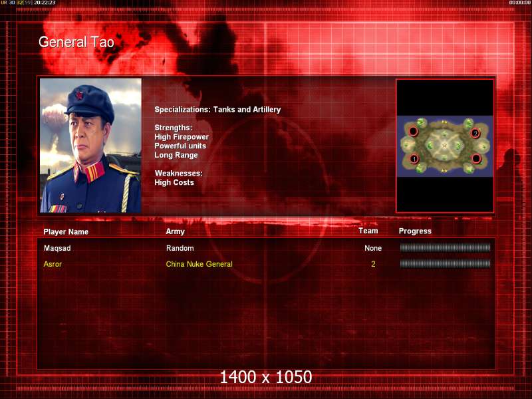Select player Maqsad in the list
Screen dimensions: 532x399
[57, 248]
